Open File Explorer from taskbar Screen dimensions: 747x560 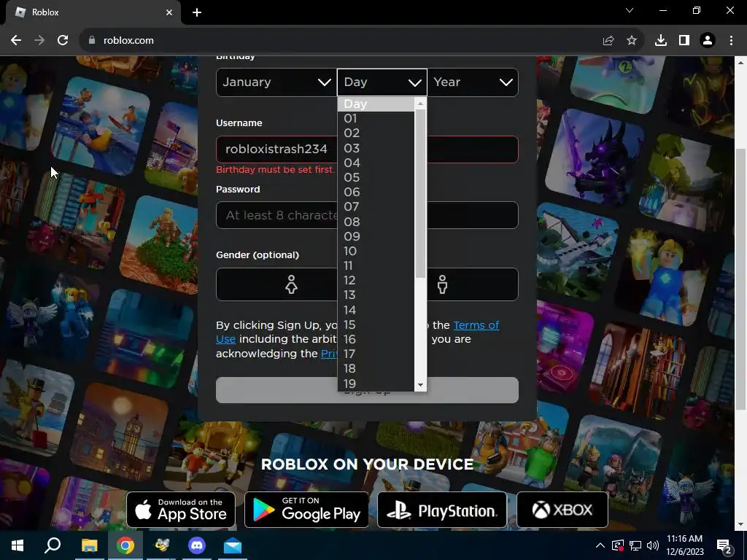tap(89, 545)
